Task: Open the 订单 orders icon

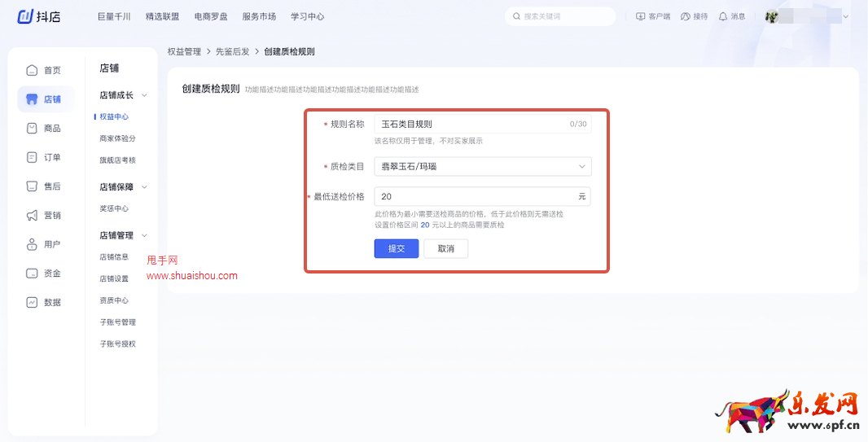Action: tap(32, 157)
